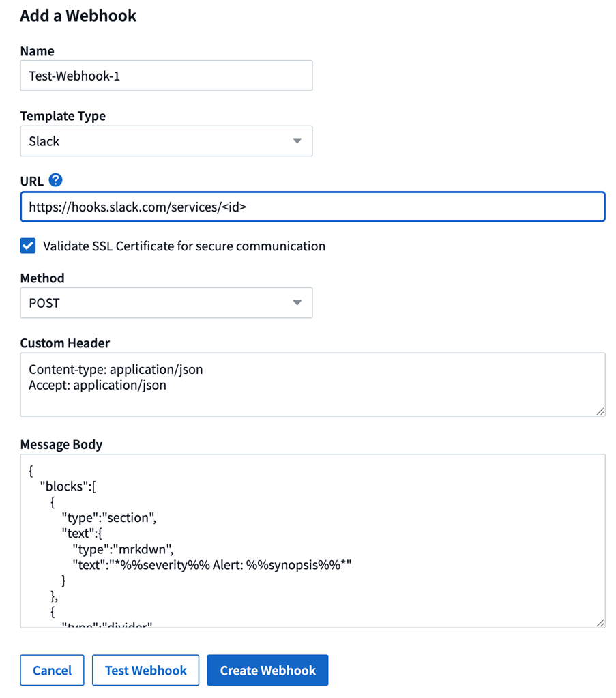Cancel the webhook creation
This screenshot has height=698, width=616.
click(52, 670)
